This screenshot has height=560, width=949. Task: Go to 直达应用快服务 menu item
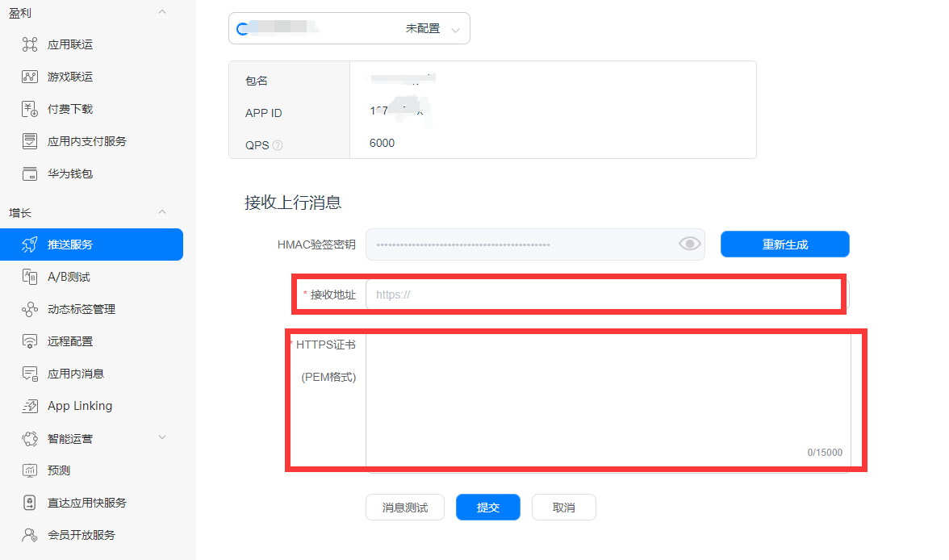pyautogui.click(x=87, y=503)
